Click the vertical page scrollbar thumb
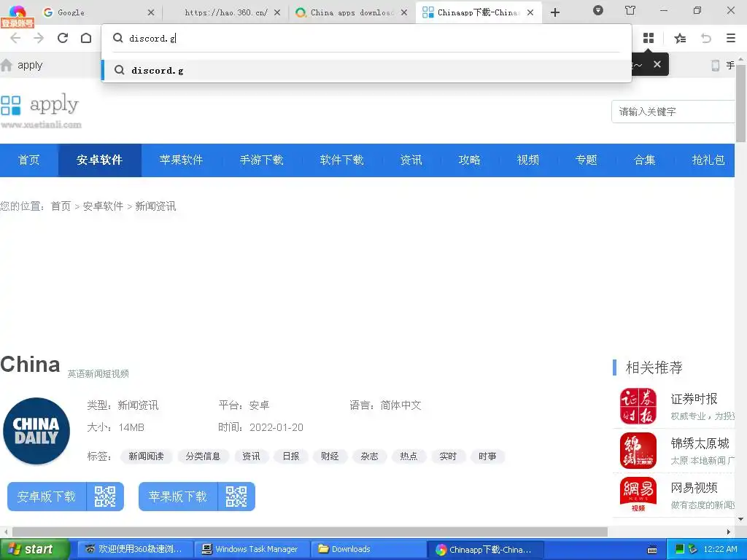 click(741, 103)
